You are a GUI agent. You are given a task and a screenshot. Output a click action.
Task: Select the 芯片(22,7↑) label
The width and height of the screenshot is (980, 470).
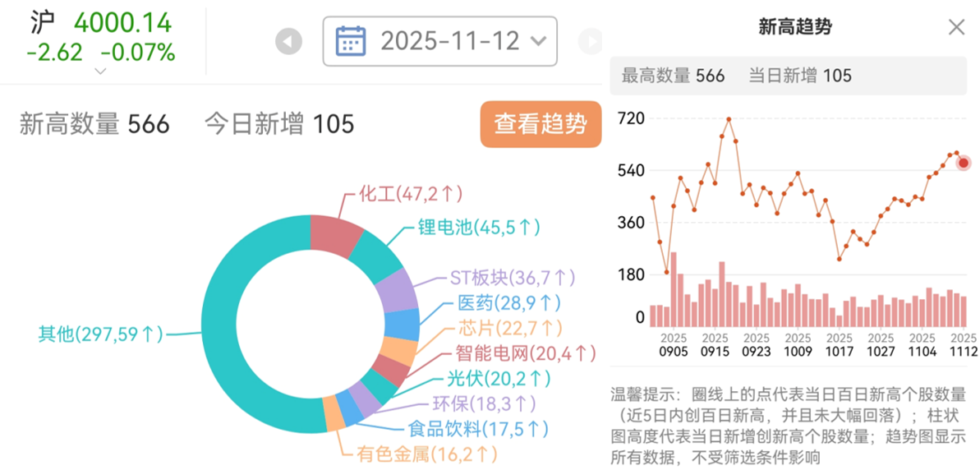point(510,328)
